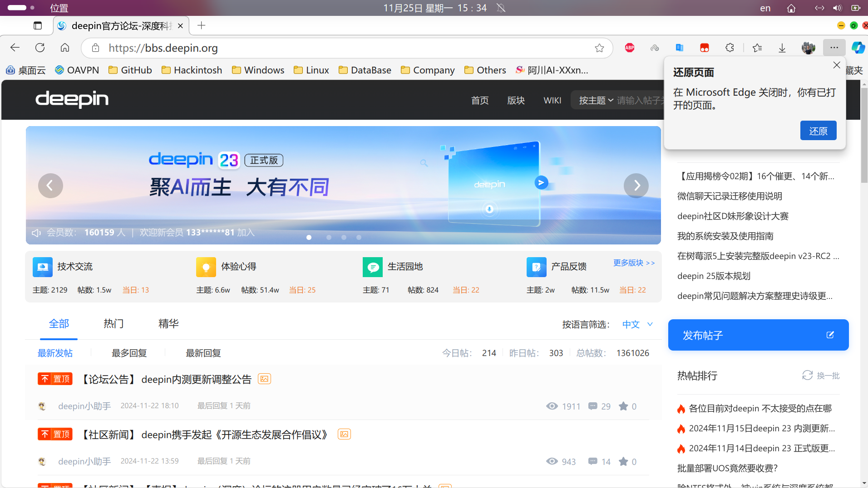This screenshot has height=488, width=868.
Task: Go back to the previous page
Action: point(15,48)
